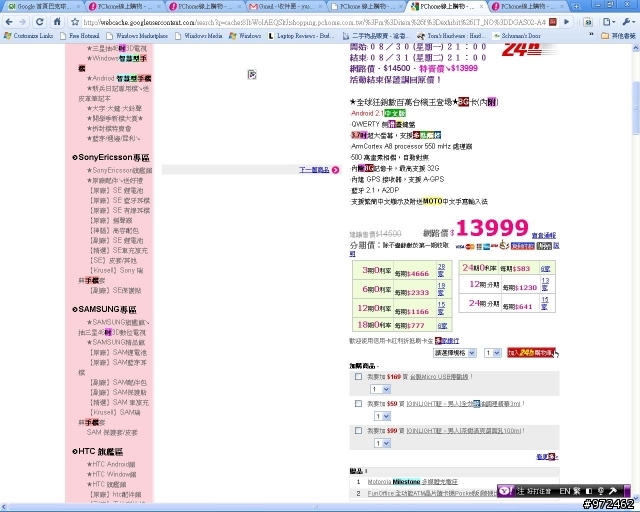Click the address bar URL field

click(x=314, y=22)
